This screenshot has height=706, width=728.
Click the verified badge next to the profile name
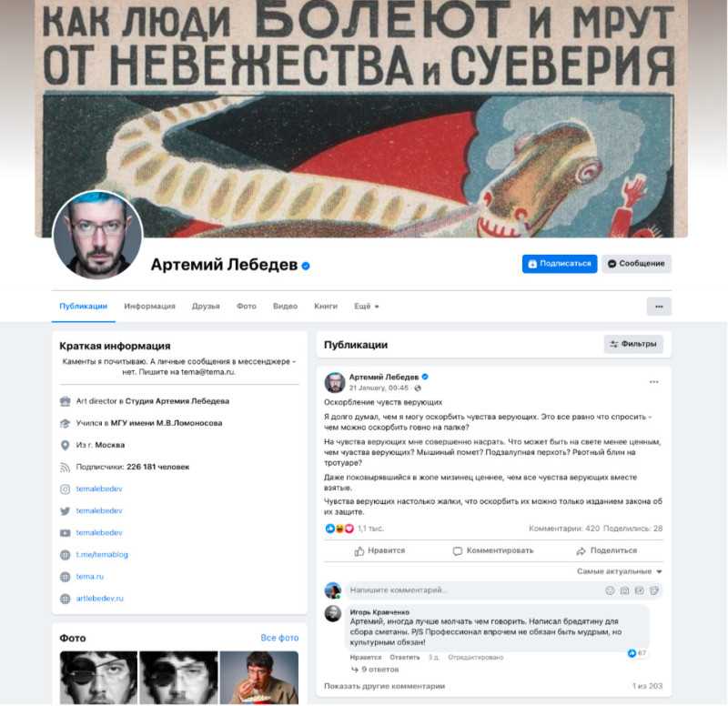pos(306,266)
